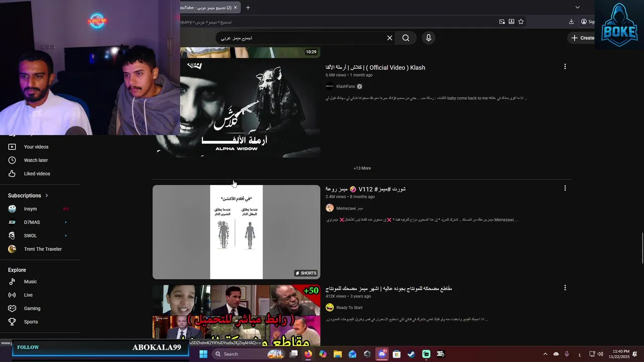
Task: Click the YouTube search magnifier button
Action: pos(406,38)
